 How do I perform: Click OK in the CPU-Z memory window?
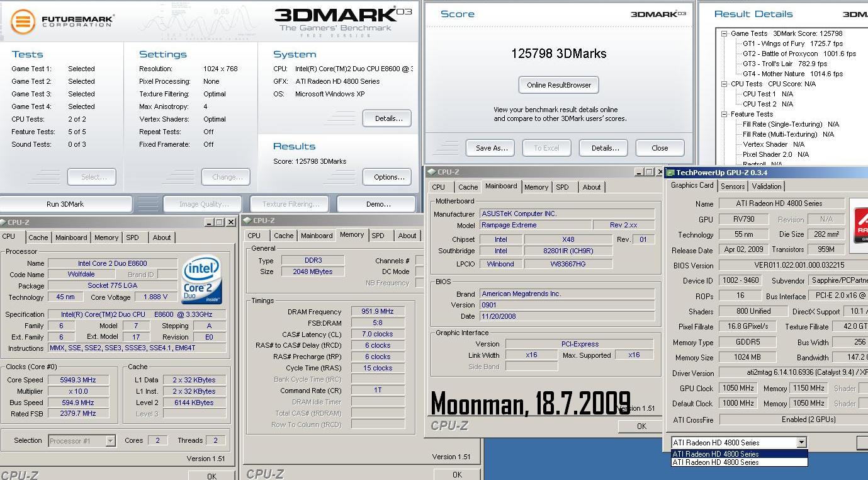point(457,474)
